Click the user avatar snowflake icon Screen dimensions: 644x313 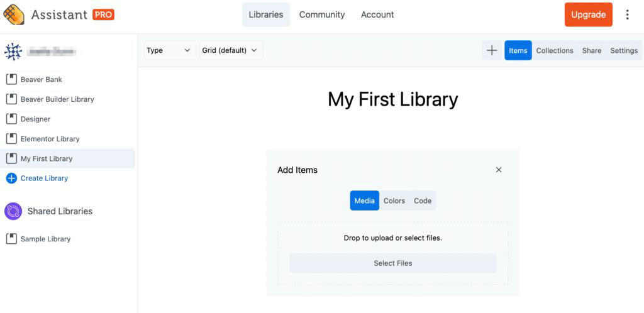pos(13,52)
